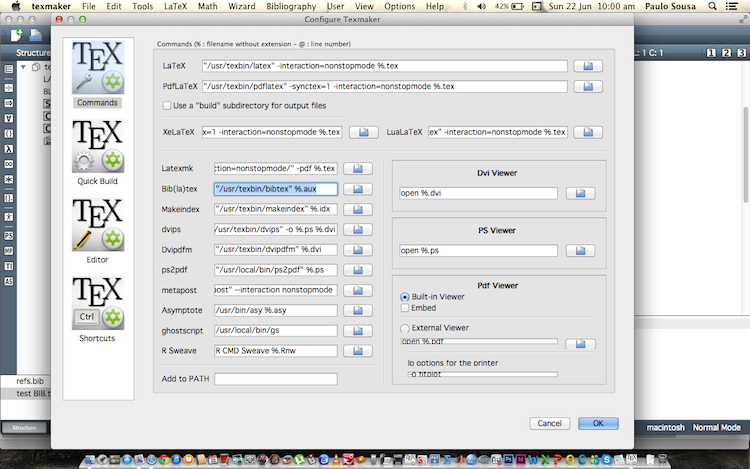The image size is (750, 469).
Task: Click view button 3 in the editor header
Action: (741, 53)
